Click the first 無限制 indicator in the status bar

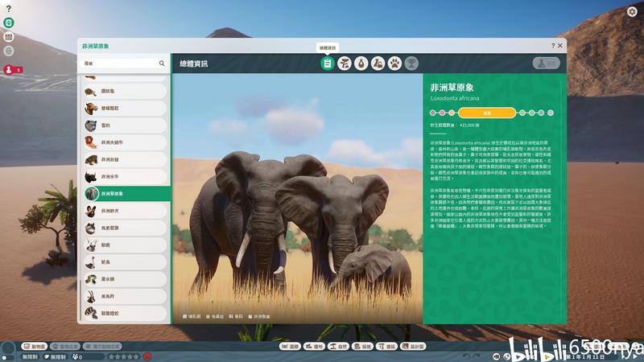[30, 357]
